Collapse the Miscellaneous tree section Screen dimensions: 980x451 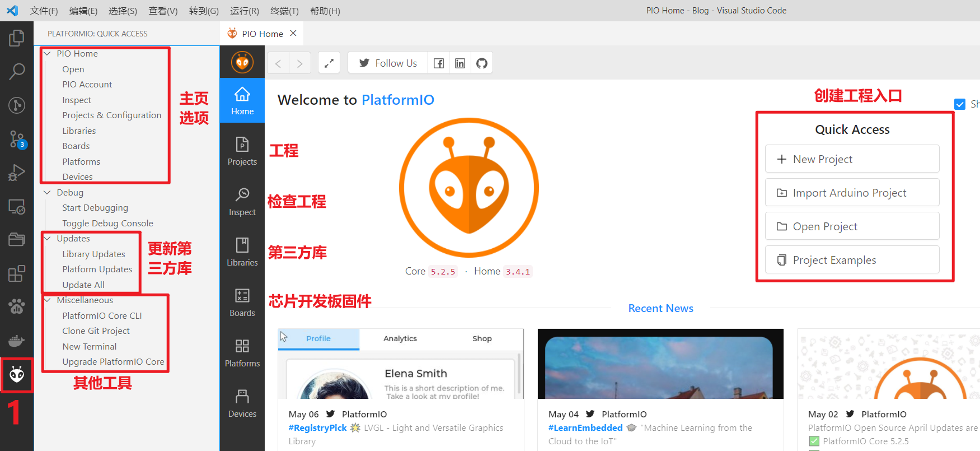[x=47, y=300]
